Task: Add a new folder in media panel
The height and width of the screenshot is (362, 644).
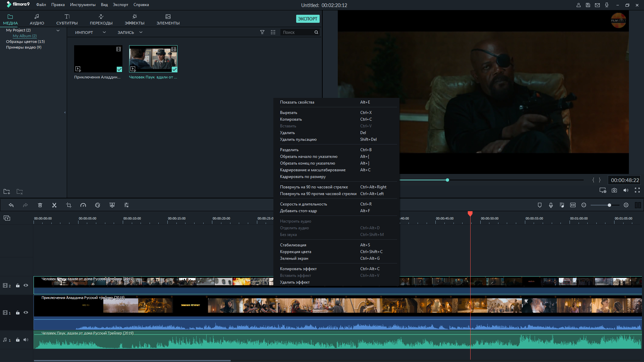Action: point(7,192)
